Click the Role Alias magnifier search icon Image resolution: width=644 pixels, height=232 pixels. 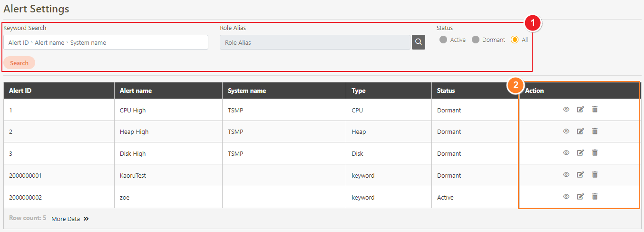coord(418,42)
